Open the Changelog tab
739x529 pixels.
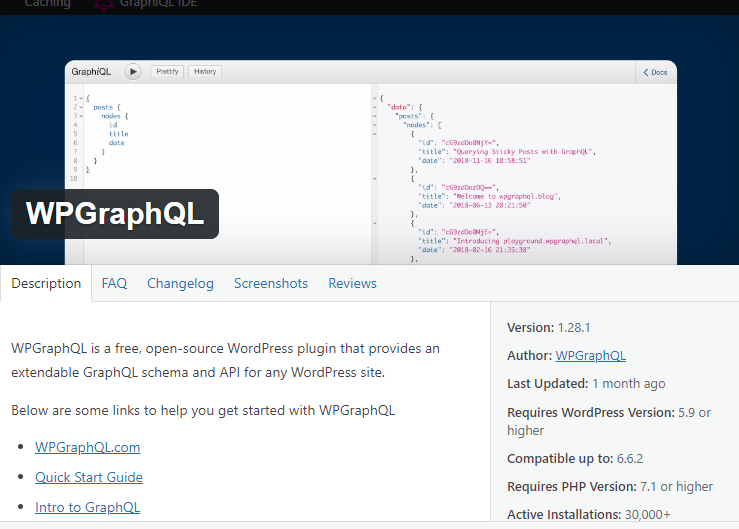pos(180,283)
